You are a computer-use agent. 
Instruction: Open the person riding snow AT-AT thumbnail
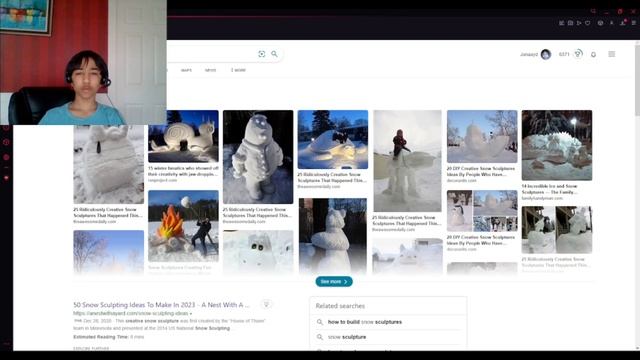[x=407, y=161]
